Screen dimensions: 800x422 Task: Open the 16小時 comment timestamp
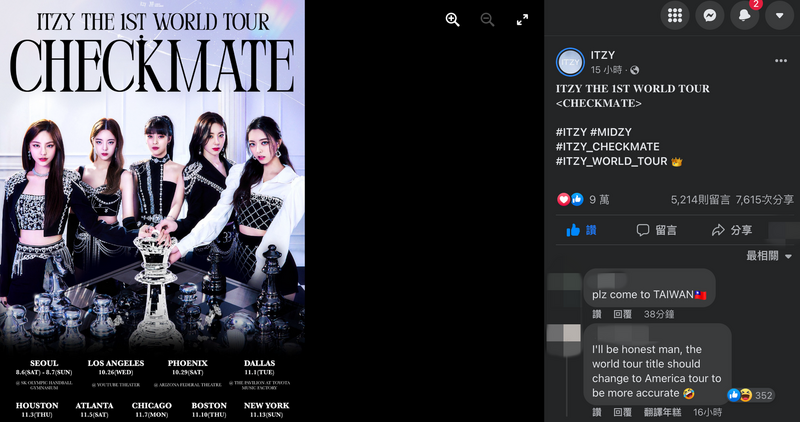coord(708,412)
